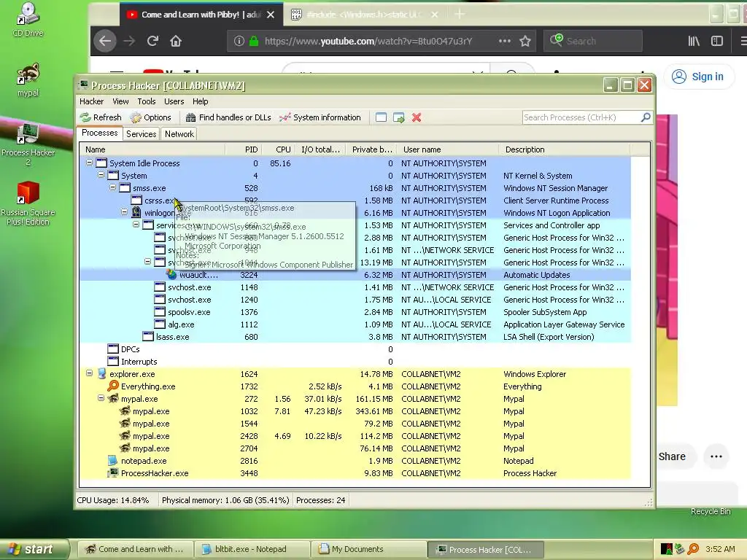Click the YouTube Sign in button
747x560 pixels.
(x=698, y=77)
